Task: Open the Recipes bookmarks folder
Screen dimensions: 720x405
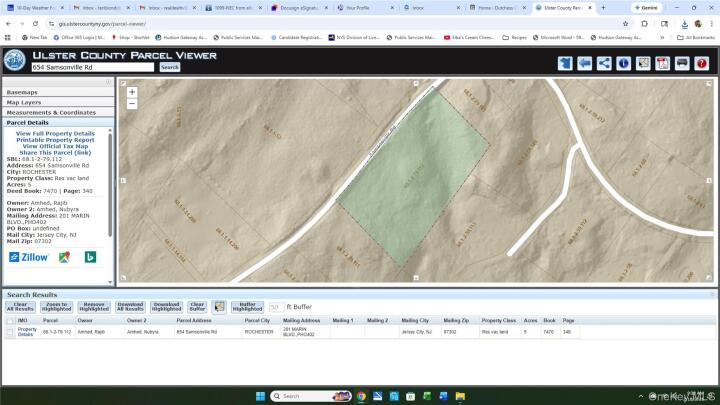Action: (515, 38)
